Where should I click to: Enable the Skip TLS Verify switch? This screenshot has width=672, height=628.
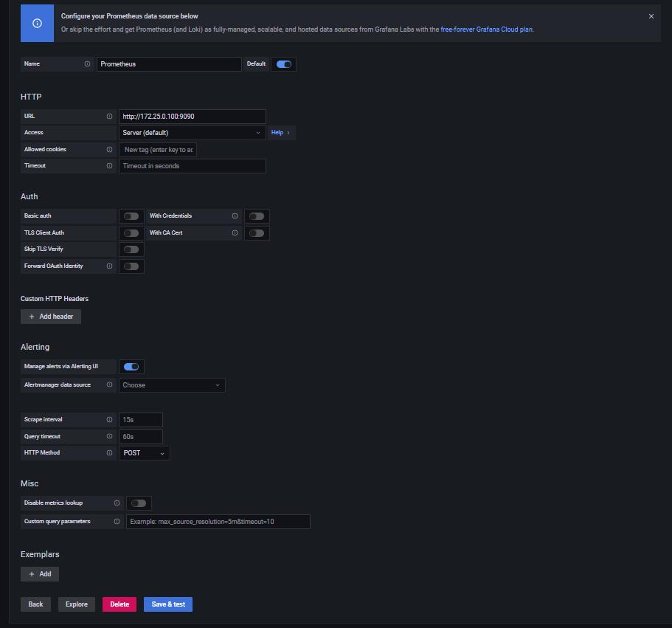[131, 249]
